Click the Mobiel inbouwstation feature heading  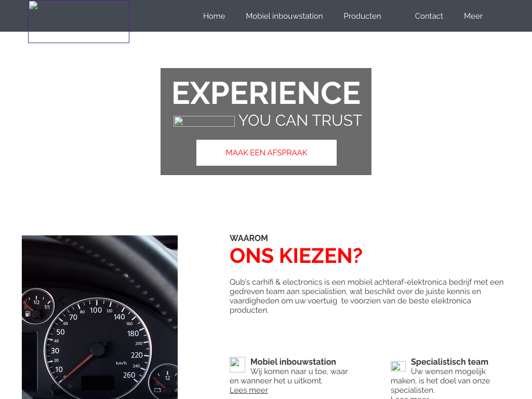293,362
